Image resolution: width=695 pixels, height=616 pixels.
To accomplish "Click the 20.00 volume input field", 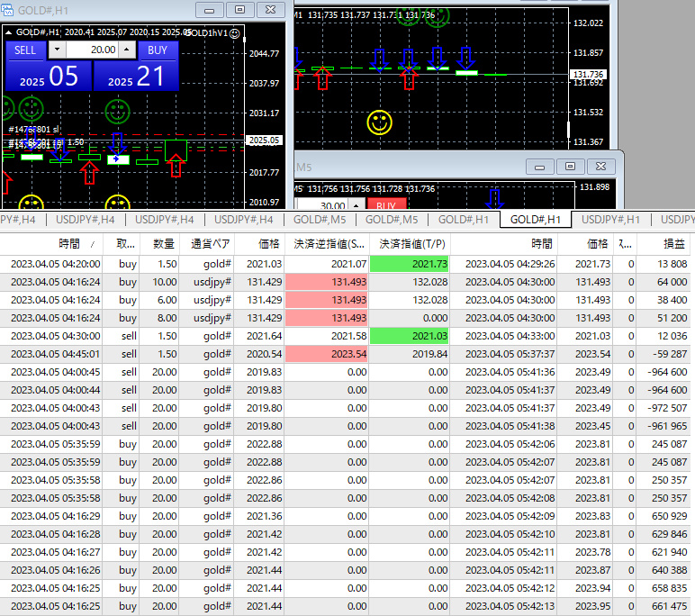I will 92,50.
